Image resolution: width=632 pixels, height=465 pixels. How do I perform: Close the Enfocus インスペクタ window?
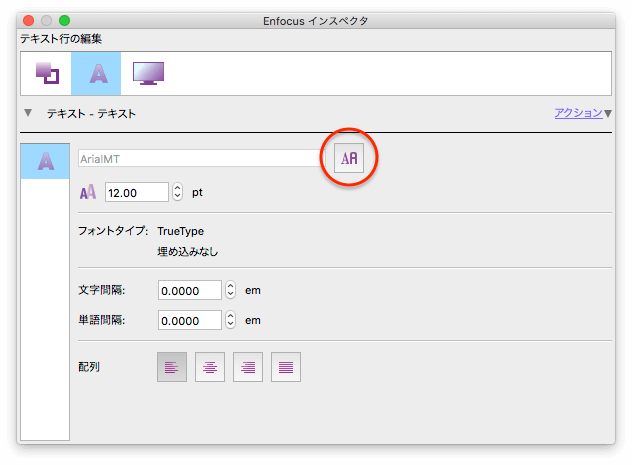pos(28,21)
